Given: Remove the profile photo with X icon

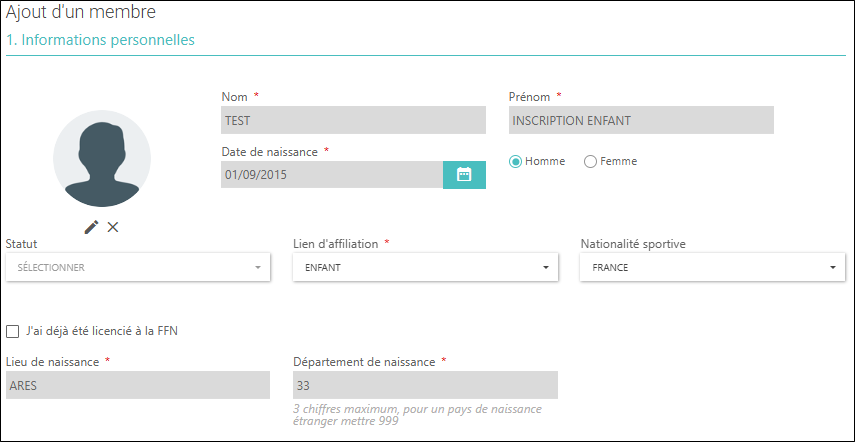Looking at the screenshot, I should coord(113,227).
